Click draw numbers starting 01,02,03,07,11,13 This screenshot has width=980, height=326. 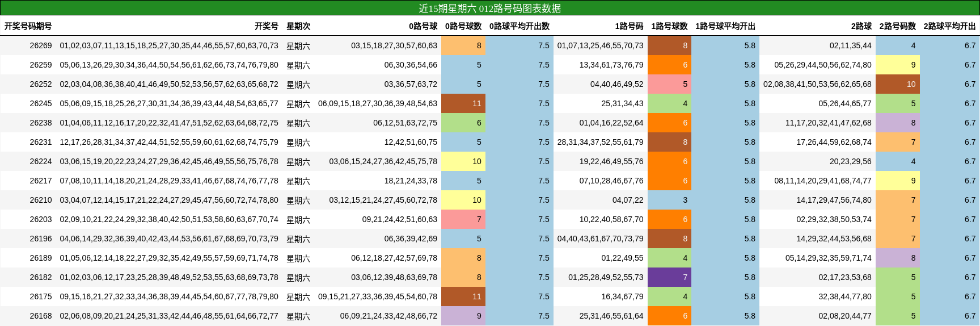(x=169, y=45)
